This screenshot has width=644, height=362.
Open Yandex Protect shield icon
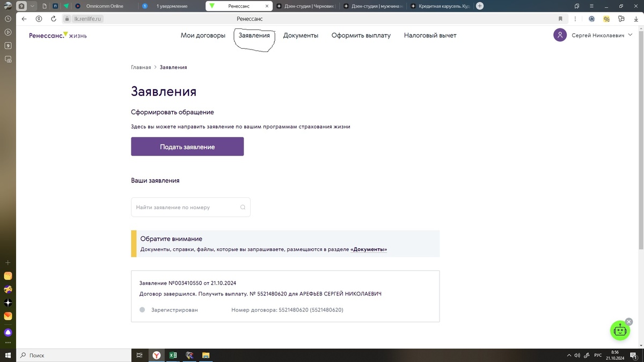point(38,18)
